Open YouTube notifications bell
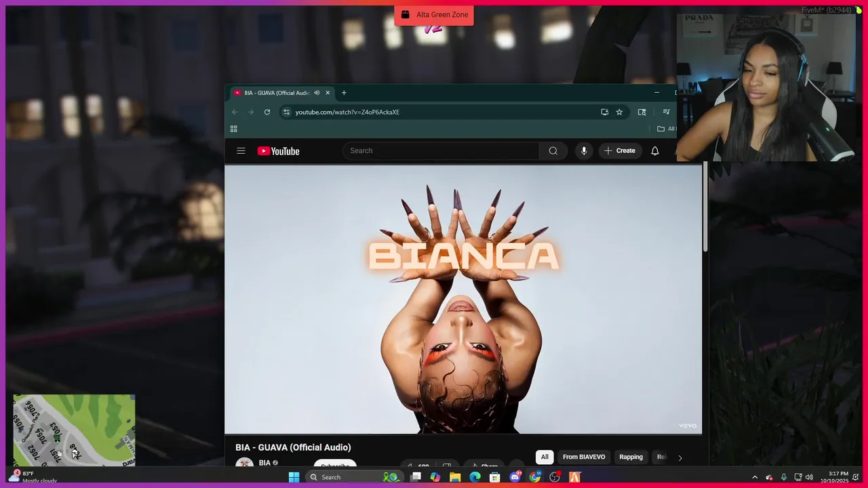This screenshot has width=868, height=488. tap(655, 150)
